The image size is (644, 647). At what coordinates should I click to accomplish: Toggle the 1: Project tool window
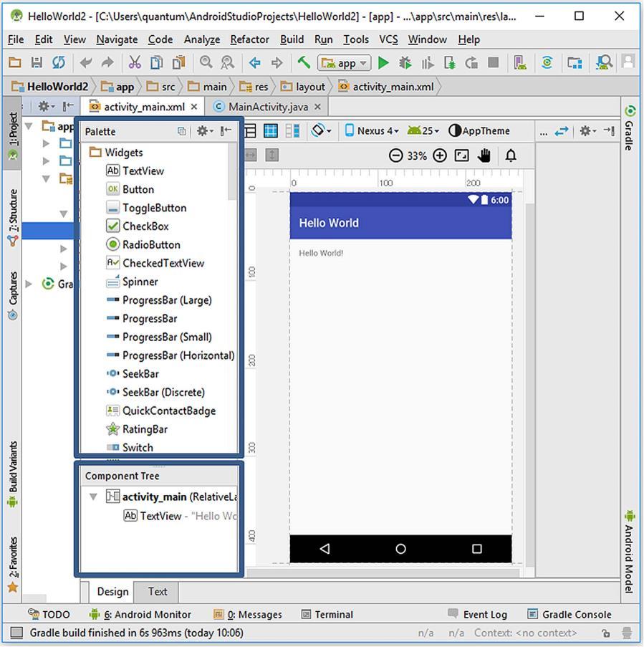[13, 134]
